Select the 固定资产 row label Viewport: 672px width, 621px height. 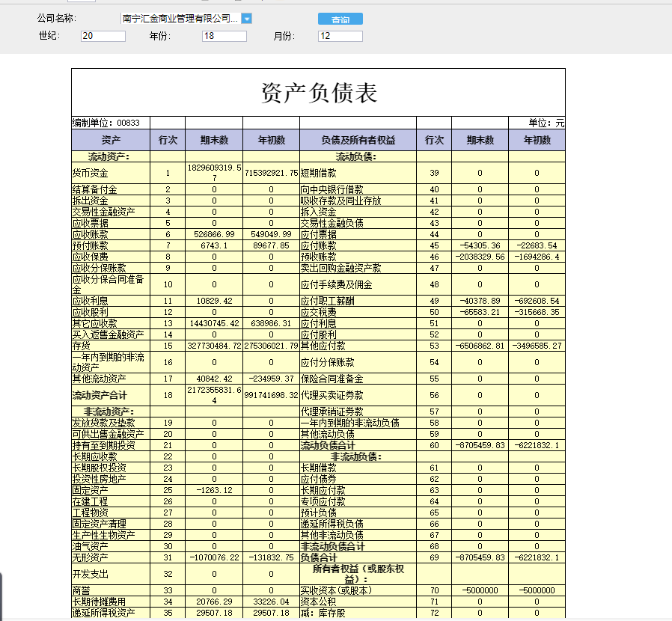click(90, 490)
